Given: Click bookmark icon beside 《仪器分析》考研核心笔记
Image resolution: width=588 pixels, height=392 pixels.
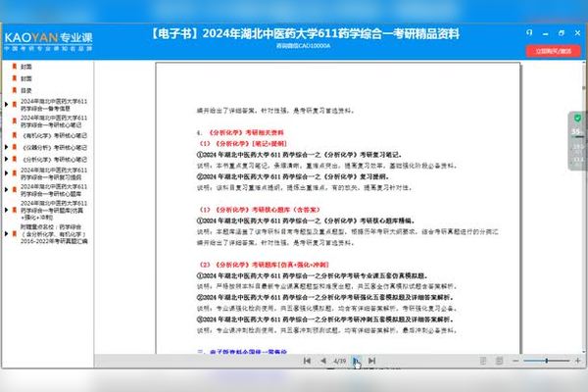Looking at the screenshot, I should coord(15,147).
